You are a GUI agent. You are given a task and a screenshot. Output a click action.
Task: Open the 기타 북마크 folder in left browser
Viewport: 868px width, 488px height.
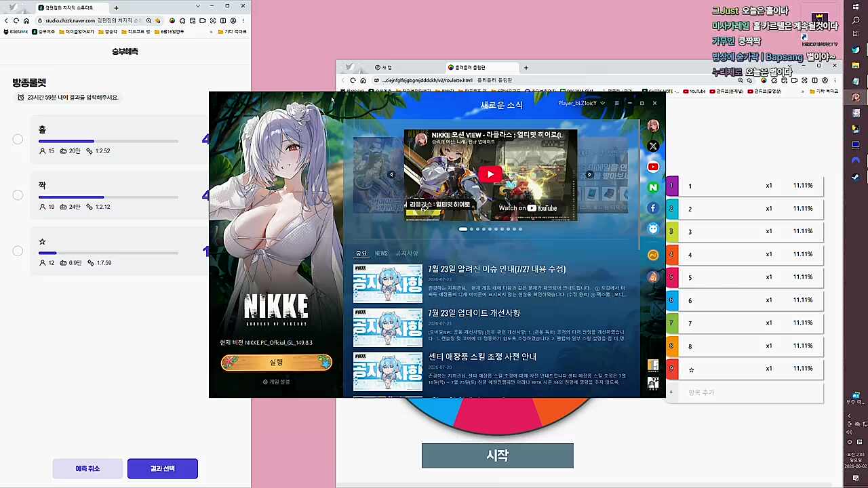(233, 32)
